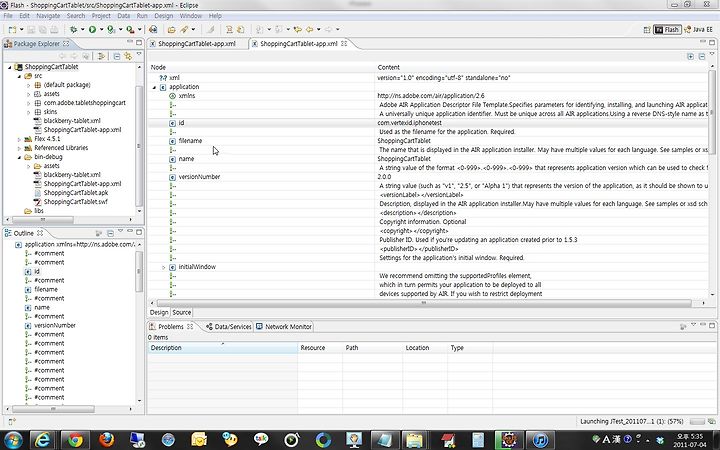Click the Export Release Build icon

point(153,30)
